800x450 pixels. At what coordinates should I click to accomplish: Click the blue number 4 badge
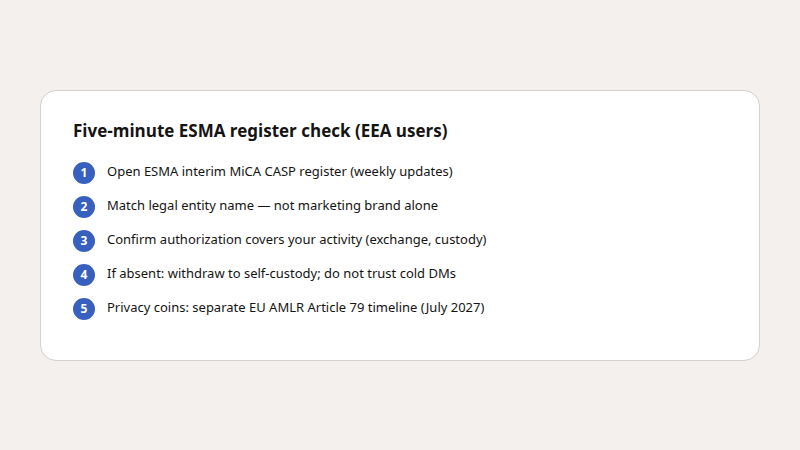coord(84,274)
